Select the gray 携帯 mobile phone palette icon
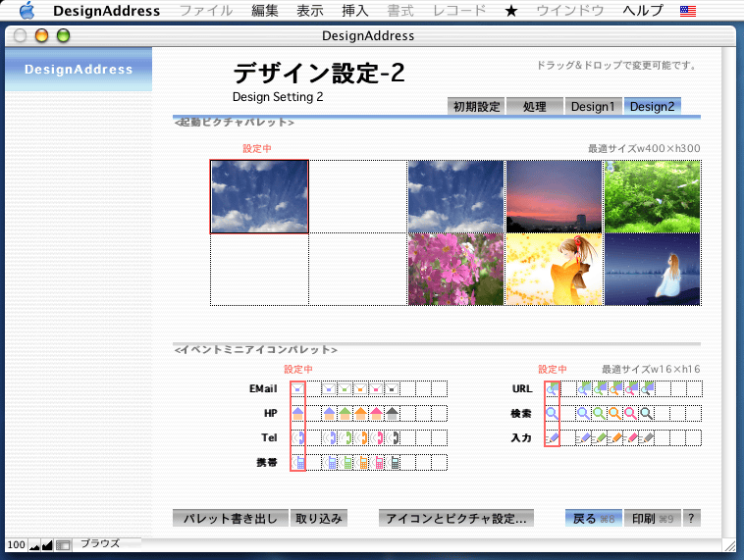744x560 pixels. click(392, 462)
